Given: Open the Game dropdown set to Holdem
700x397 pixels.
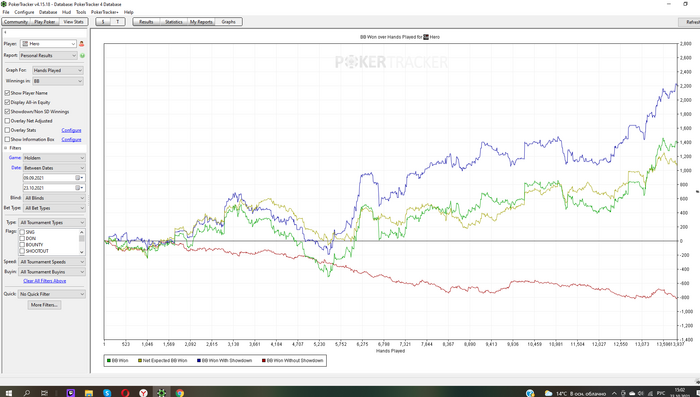Looking at the screenshot, I should [x=54, y=158].
